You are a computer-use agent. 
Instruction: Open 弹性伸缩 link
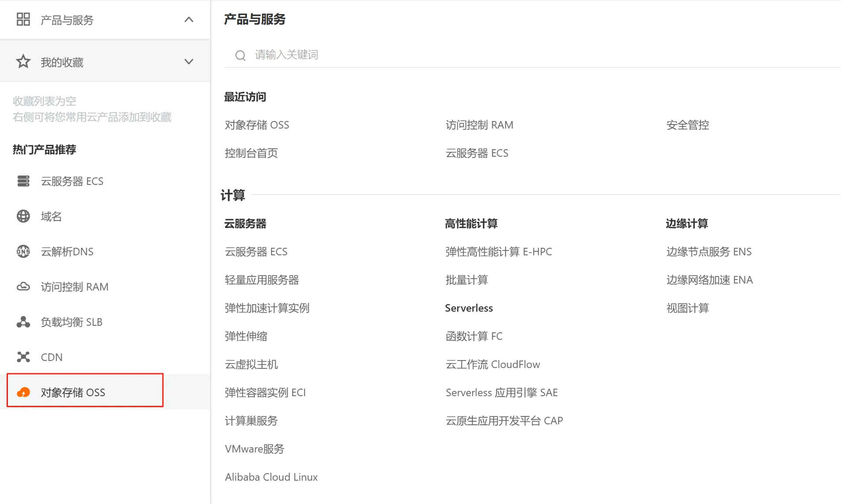246,336
